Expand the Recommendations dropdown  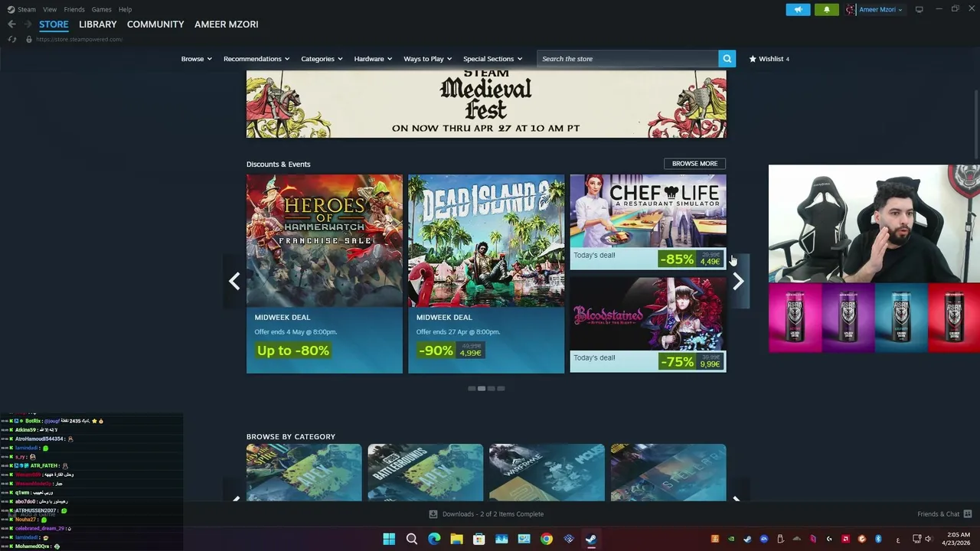(256, 59)
